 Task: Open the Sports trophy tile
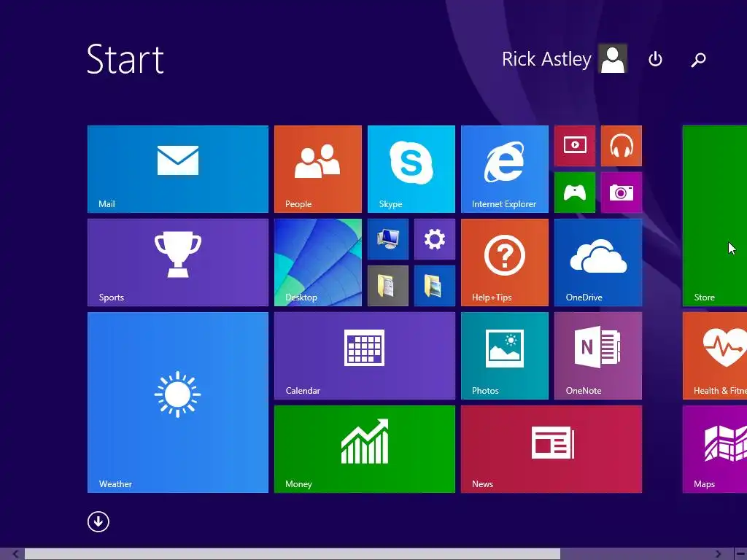[178, 262]
